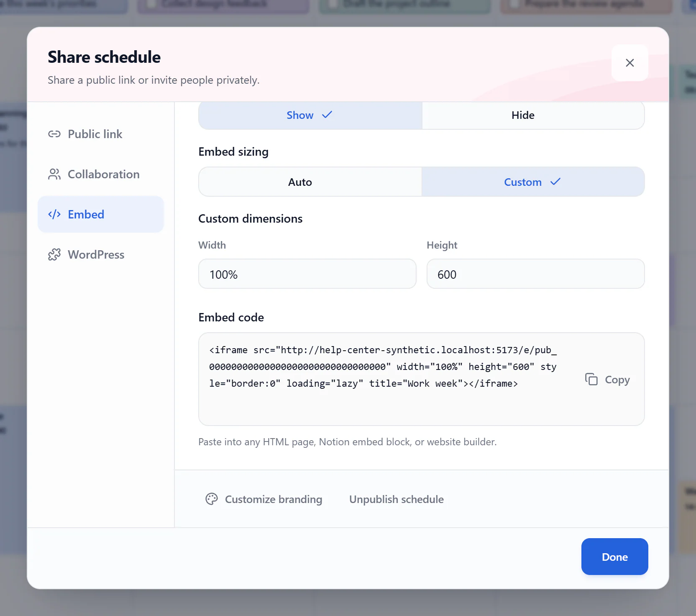Click the WordPress puzzle-piece icon
Viewport: 696px width, 616px height.
pos(54,254)
